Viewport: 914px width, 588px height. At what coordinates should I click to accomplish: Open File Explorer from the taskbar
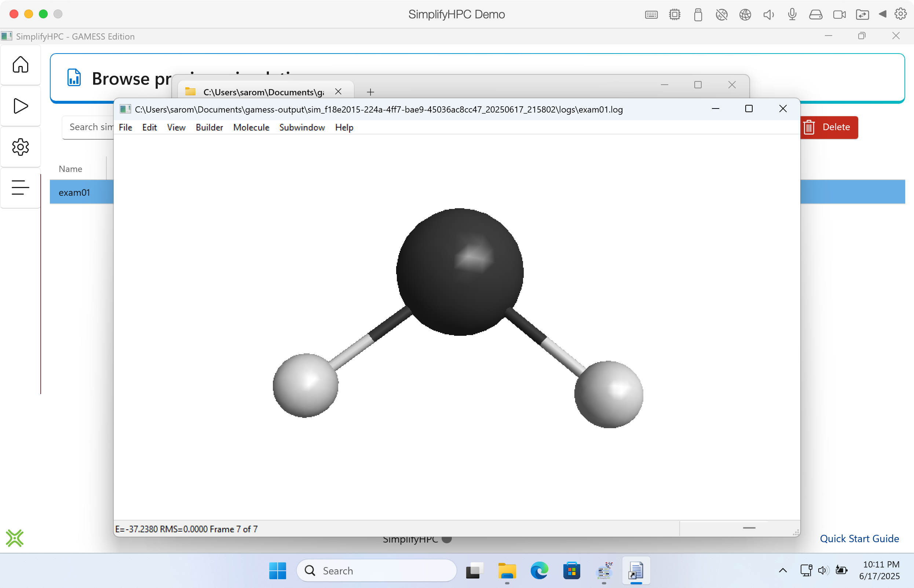tap(507, 570)
